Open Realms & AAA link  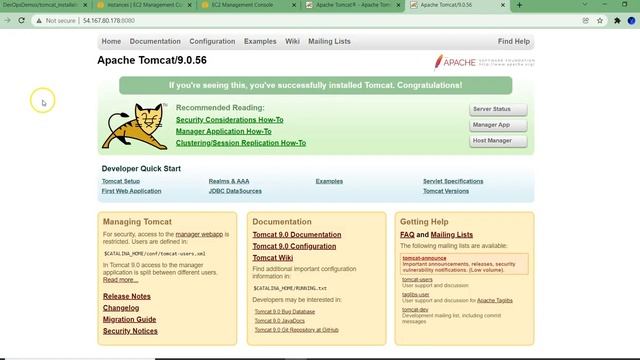(x=229, y=181)
